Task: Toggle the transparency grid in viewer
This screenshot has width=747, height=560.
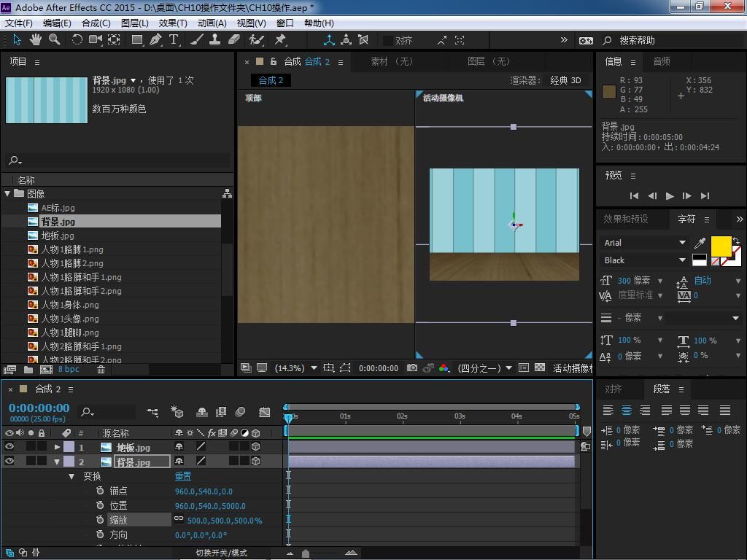Action: coord(540,367)
